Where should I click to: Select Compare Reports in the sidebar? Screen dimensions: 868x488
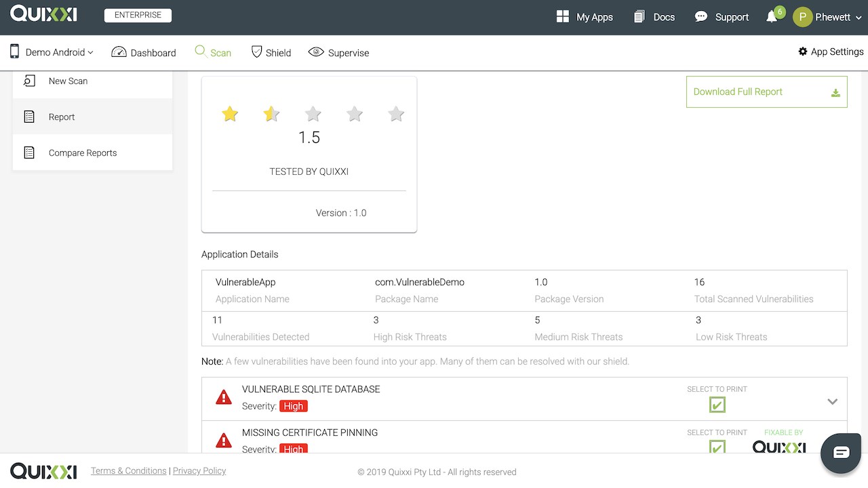92,152
